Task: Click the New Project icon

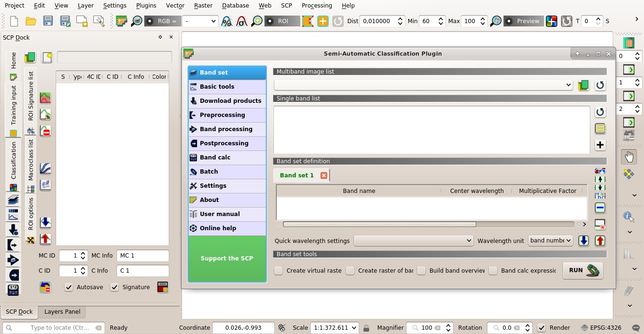Action: click(14, 21)
